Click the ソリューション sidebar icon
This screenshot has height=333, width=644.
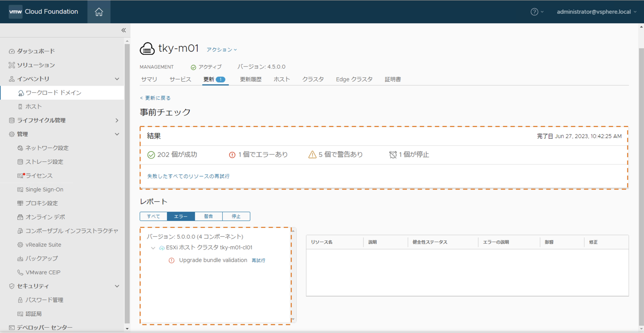pos(12,65)
